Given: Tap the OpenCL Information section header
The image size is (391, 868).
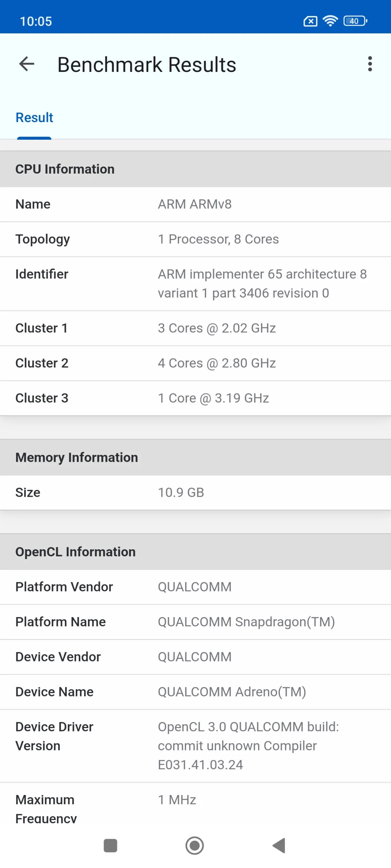Looking at the screenshot, I should click(195, 552).
